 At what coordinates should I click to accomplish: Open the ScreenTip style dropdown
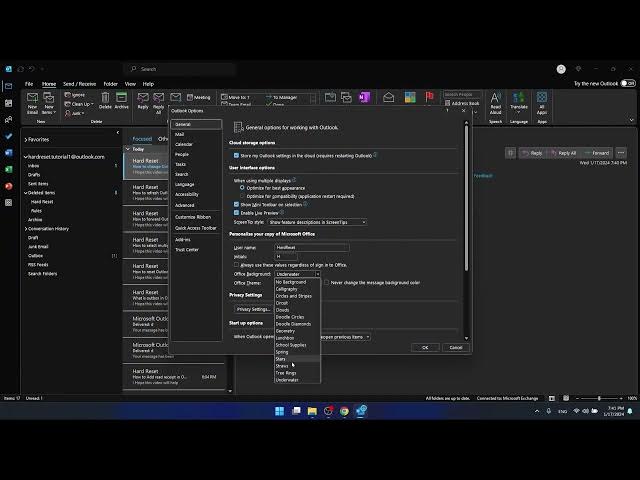click(317, 222)
